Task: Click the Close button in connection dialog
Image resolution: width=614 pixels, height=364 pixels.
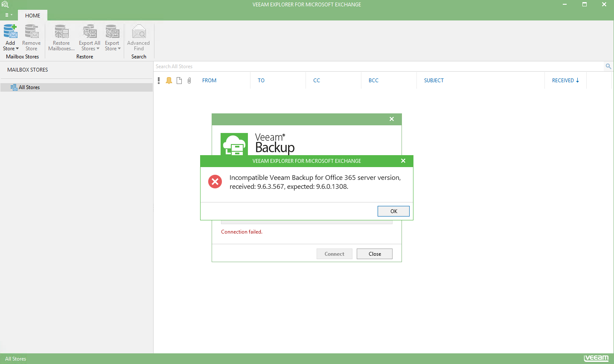Action: (375, 254)
